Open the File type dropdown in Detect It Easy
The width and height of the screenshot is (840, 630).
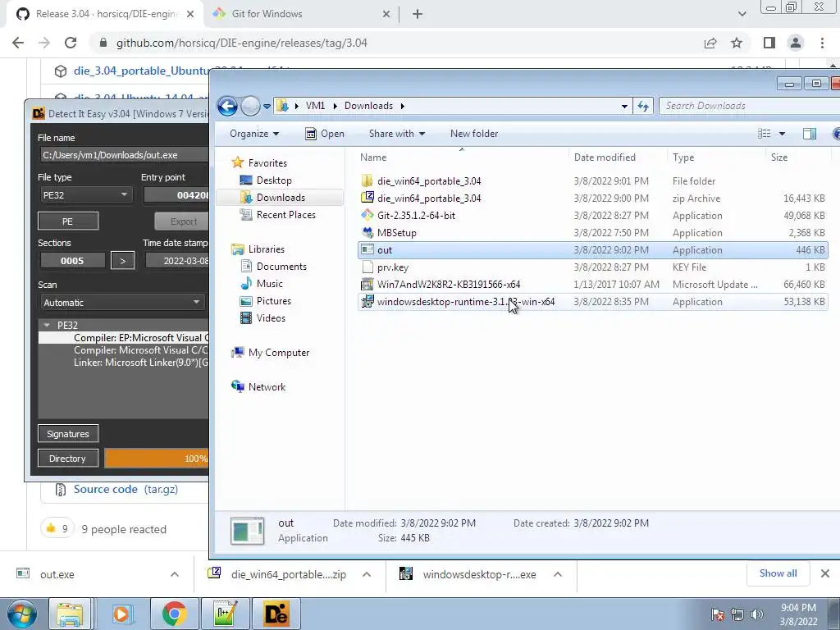click(85, 194)
